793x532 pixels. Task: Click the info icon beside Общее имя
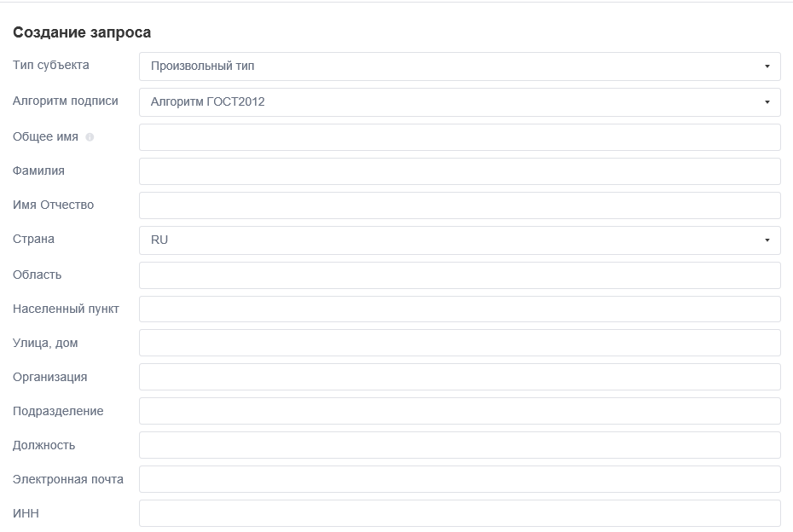click(90, 137)
